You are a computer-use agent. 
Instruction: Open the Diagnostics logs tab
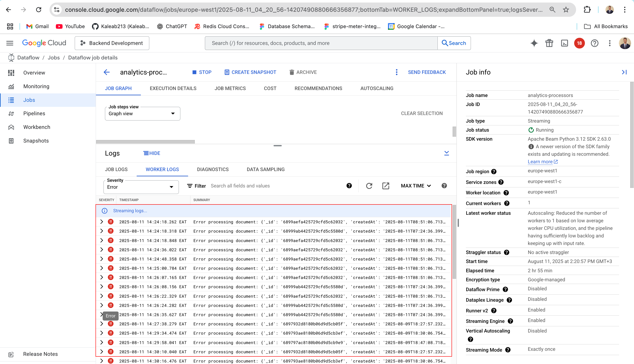coord(213,169)
